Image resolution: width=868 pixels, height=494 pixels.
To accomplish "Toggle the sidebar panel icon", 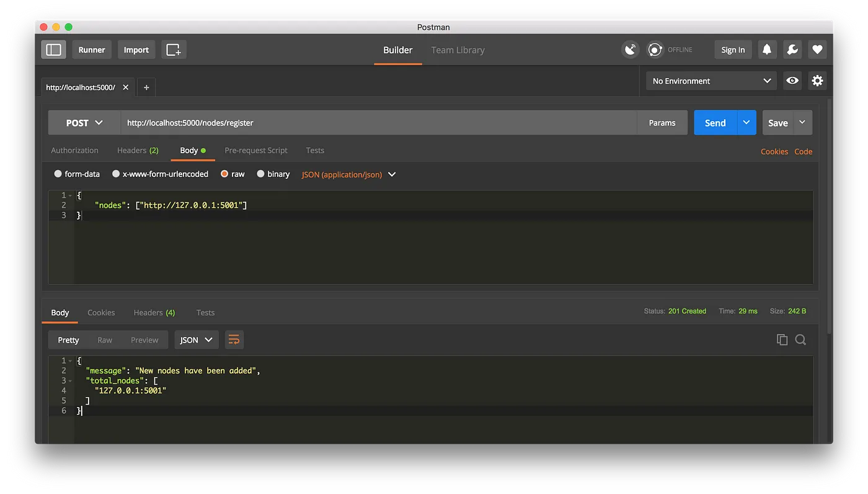I will [54, 50].
